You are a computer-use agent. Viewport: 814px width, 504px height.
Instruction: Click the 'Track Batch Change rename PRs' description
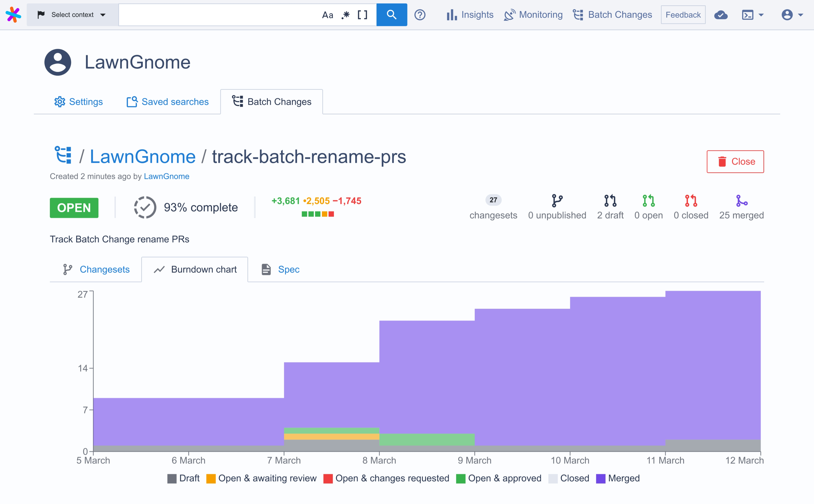click(120, 239)
